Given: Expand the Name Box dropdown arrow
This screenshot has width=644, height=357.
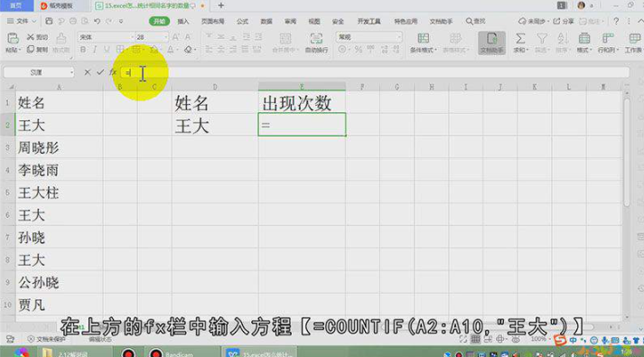Looking at the screenshot, I should coord(71,72).
